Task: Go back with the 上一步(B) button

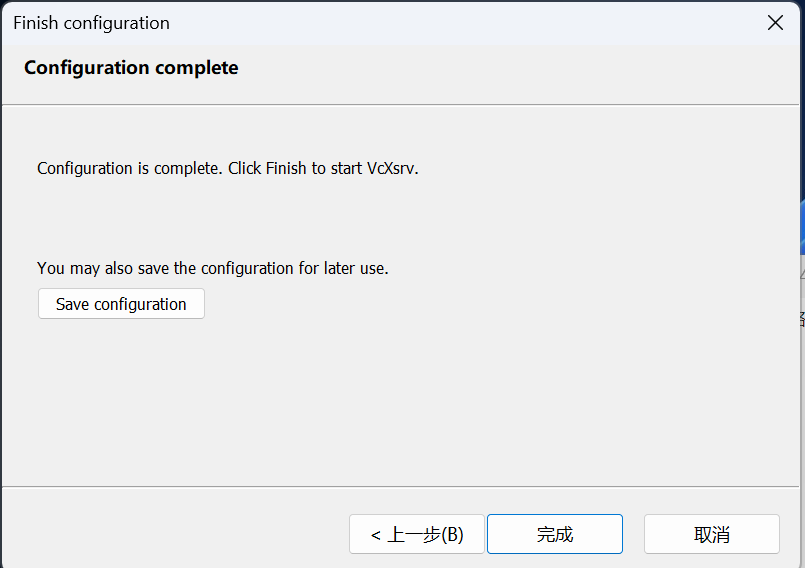Action: (x=416, y=534)
